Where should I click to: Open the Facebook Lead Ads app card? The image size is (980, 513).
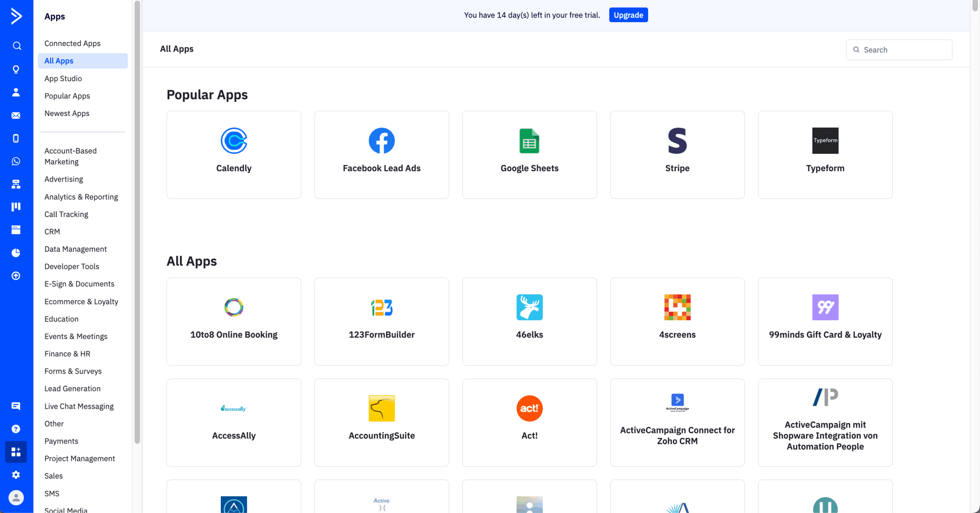pyautogui.click(x=382, y=155)
